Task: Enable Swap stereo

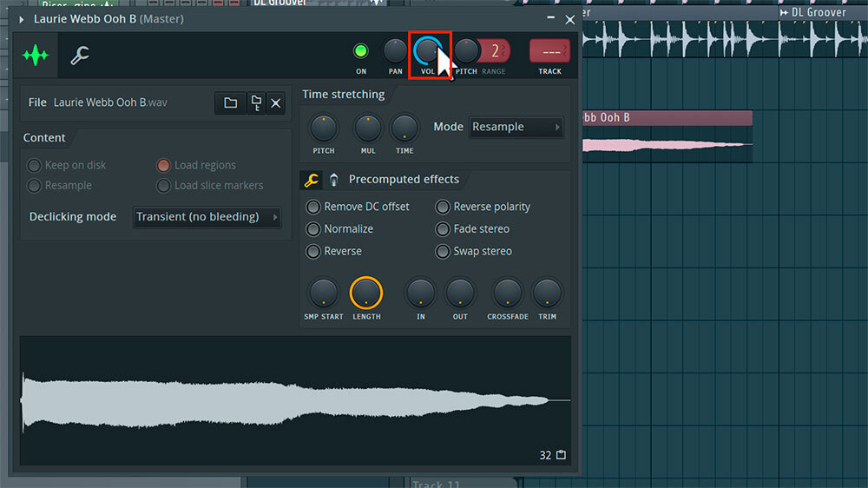Action: coord(443,252)
